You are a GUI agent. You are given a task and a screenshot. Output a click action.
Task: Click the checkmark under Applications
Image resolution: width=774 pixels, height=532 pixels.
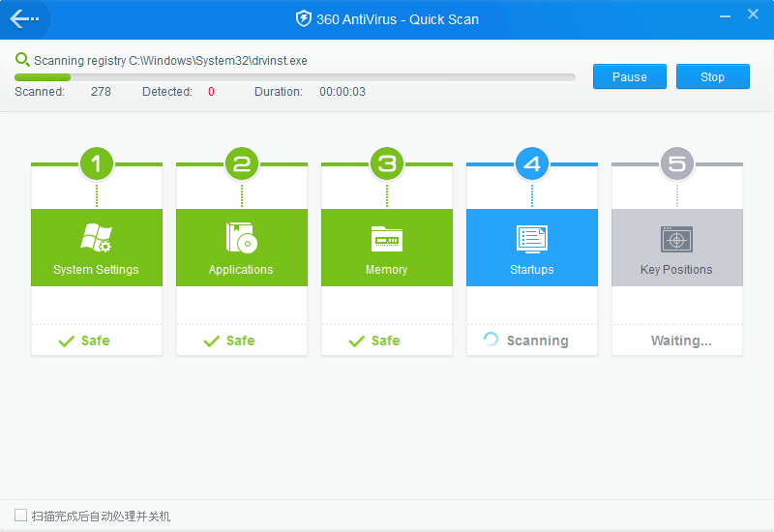(x=211, y=341)
